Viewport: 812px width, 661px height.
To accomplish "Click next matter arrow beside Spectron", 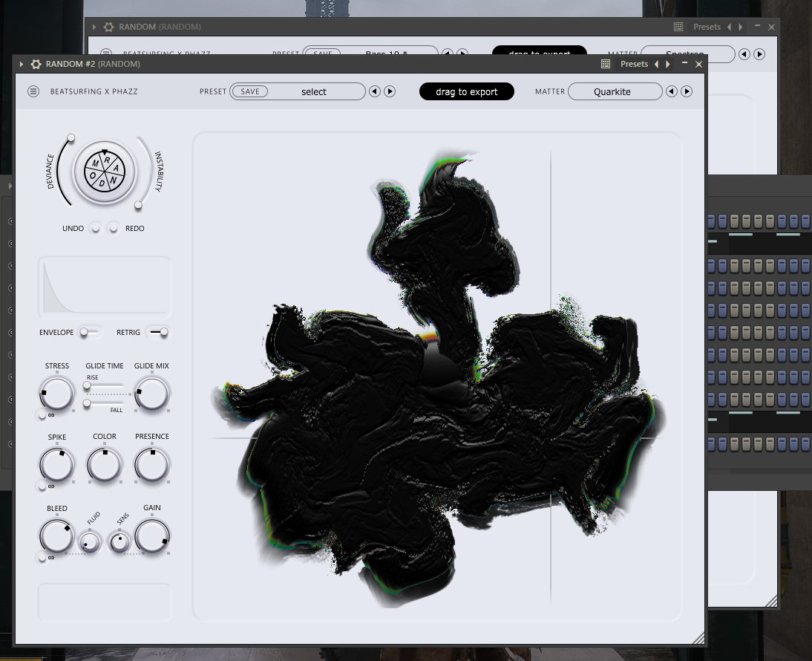I will tap(759, 54).
